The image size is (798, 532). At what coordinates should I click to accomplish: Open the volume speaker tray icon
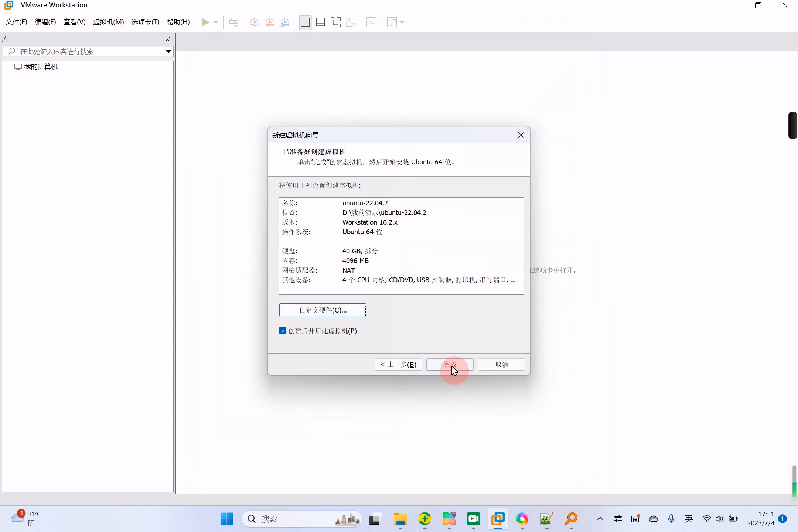tap(719, 519)
